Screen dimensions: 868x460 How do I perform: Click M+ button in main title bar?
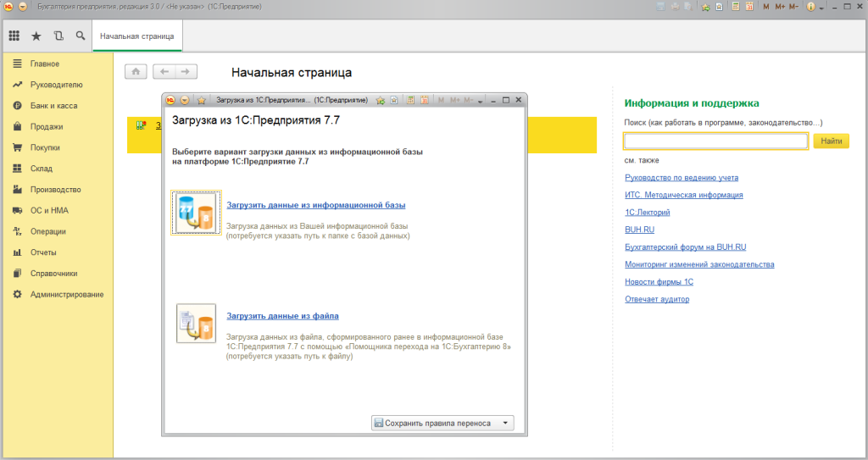coord(780,7)
